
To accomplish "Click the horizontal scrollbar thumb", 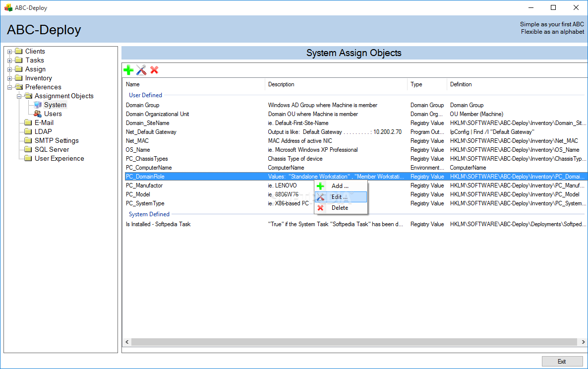I will tap(353, 342).
